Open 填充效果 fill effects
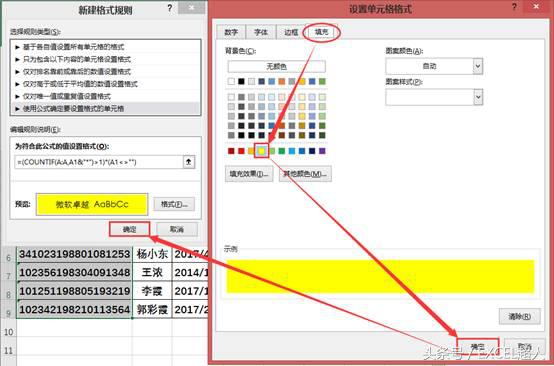The image size is (554, 366). 249,174
